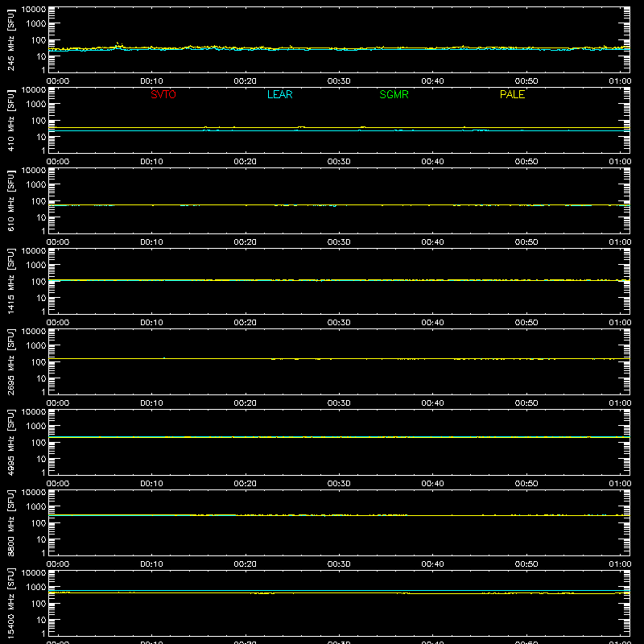Select the 610 MHz [SFU] axis title
This screenshot has height=644, width=644.
(11, 200)
